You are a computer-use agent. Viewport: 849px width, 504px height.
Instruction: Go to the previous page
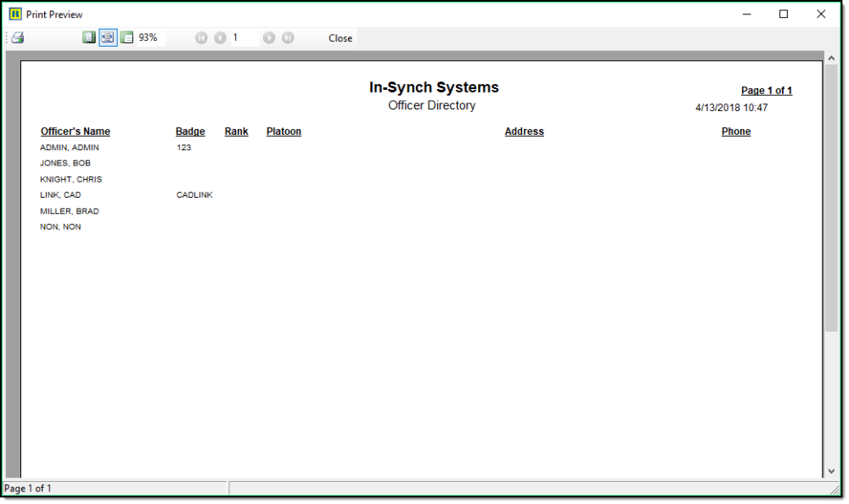(220, 38)
